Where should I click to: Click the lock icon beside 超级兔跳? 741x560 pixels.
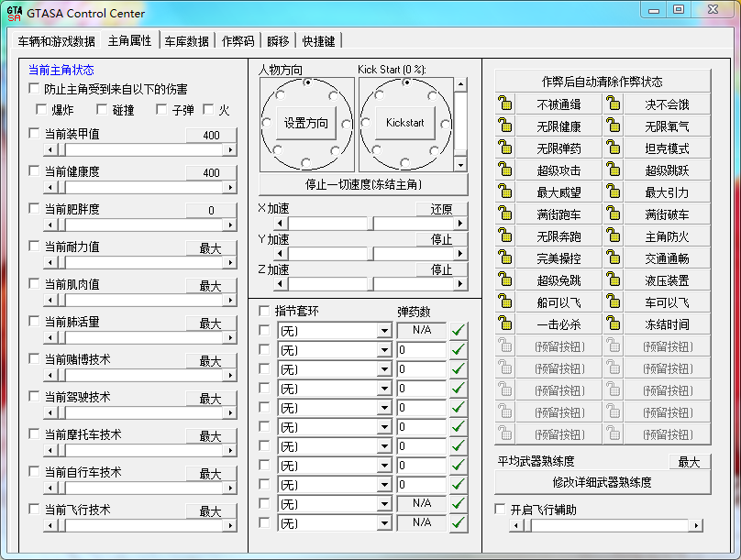point(505,280)
